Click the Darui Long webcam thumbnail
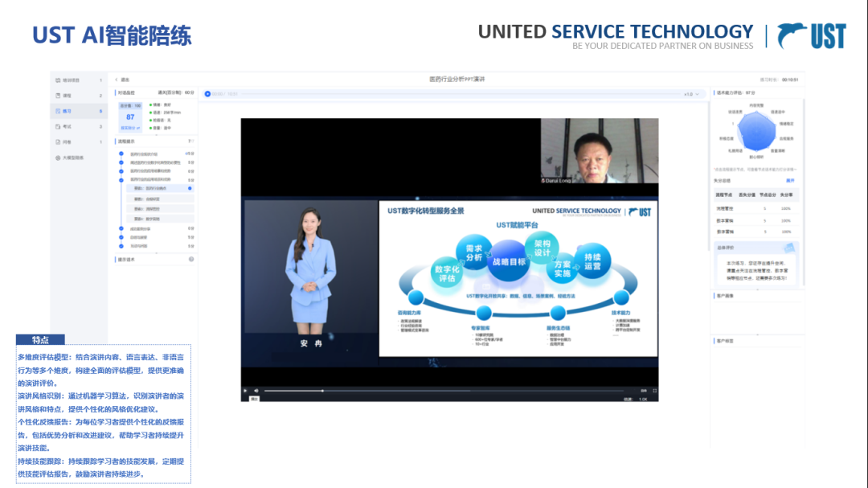Screen dimensions: 868x488 [600, 150]
